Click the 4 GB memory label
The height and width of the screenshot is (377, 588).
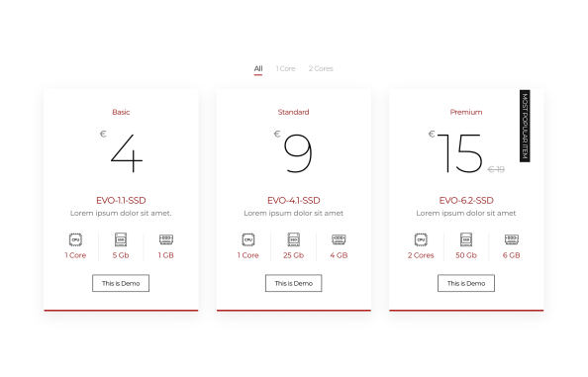(x=339, y=255)
